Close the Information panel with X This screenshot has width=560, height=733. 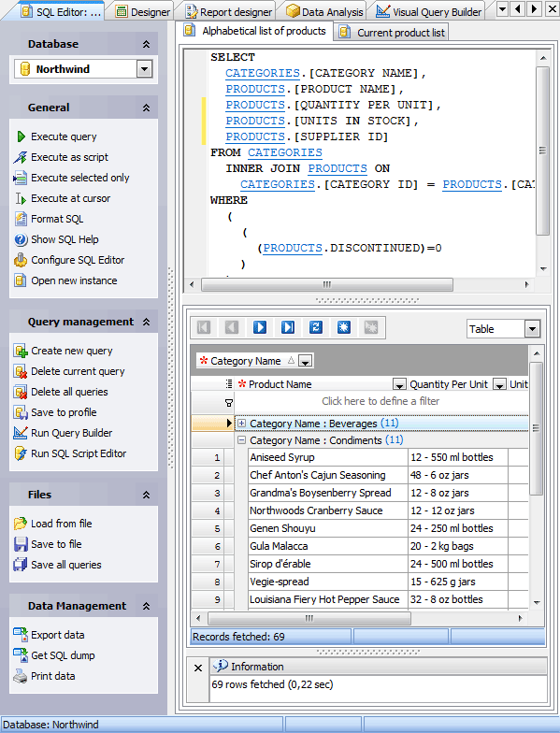point(198,668)
